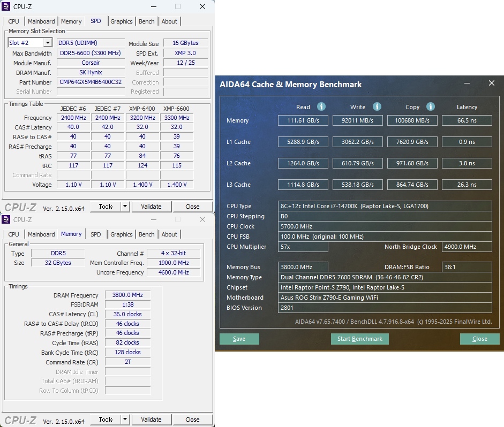
Task: Click the BIOS Version 2801 value
Action: (x=385, y=308)
